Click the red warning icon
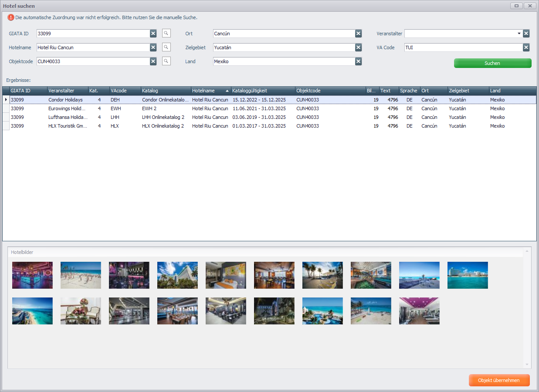 pyautogui.click(x=11, y=17)
